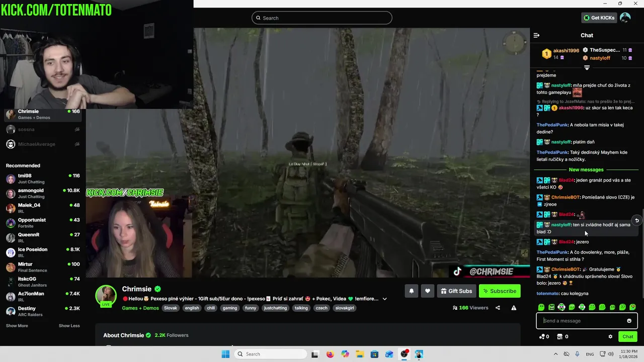The width and height of the screenshot is (644, 362).
Task: Open recommended channel Mirtur
Action: pos(43,267)
